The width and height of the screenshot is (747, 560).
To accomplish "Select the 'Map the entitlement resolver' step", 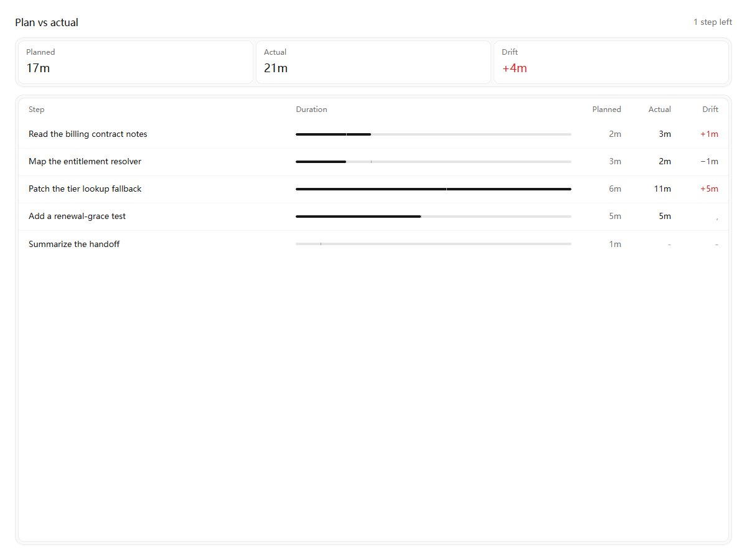I will click(374, 162).
